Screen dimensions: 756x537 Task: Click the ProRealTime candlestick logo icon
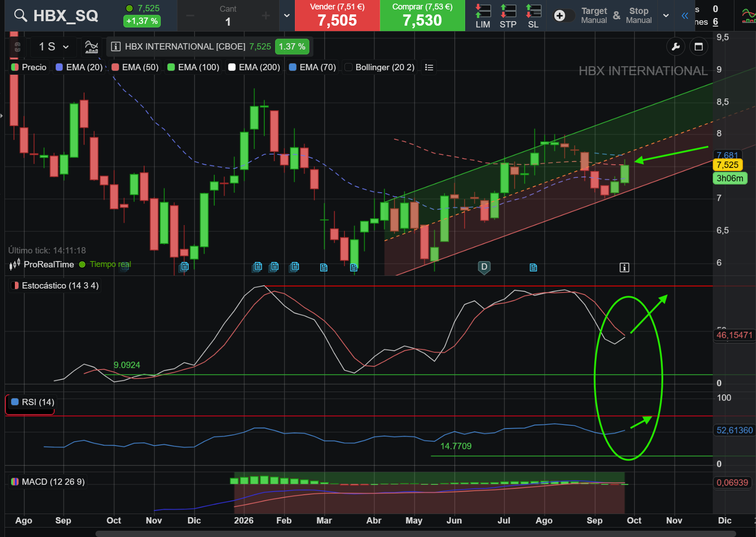15,264
